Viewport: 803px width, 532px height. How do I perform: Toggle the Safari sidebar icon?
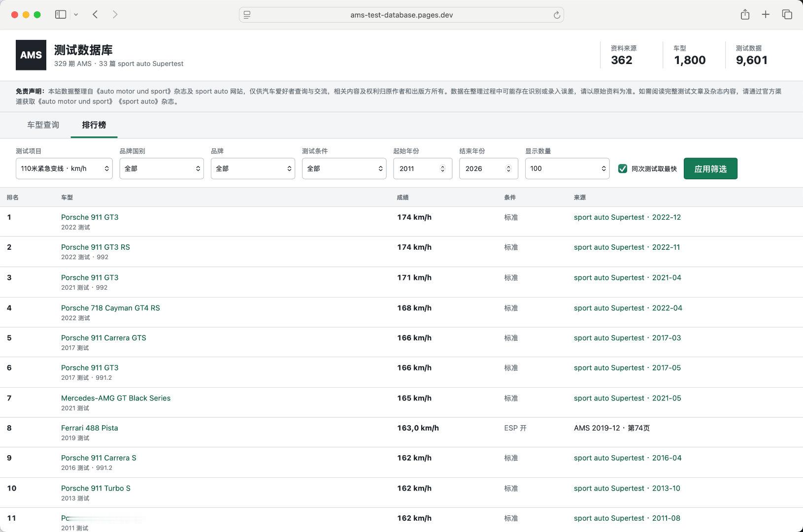click(61, 15)
